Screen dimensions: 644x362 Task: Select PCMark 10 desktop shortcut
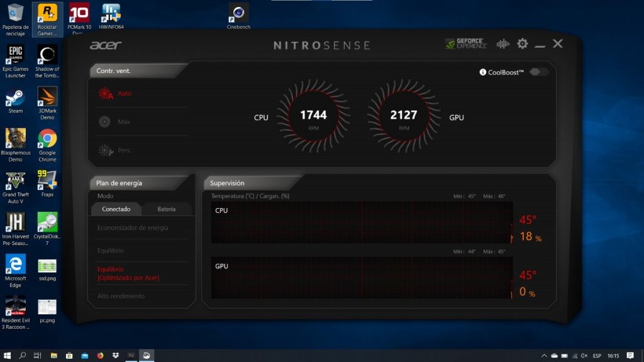click(79, 18)
